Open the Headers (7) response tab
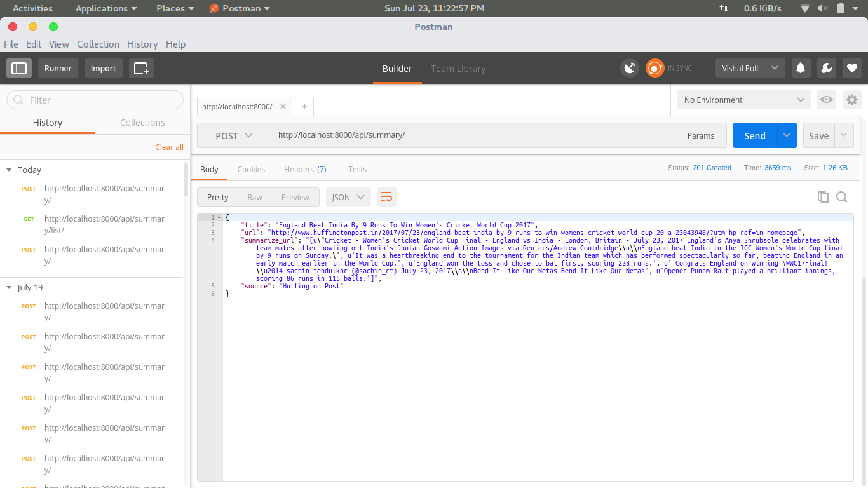868x488 pixels. 305,169
